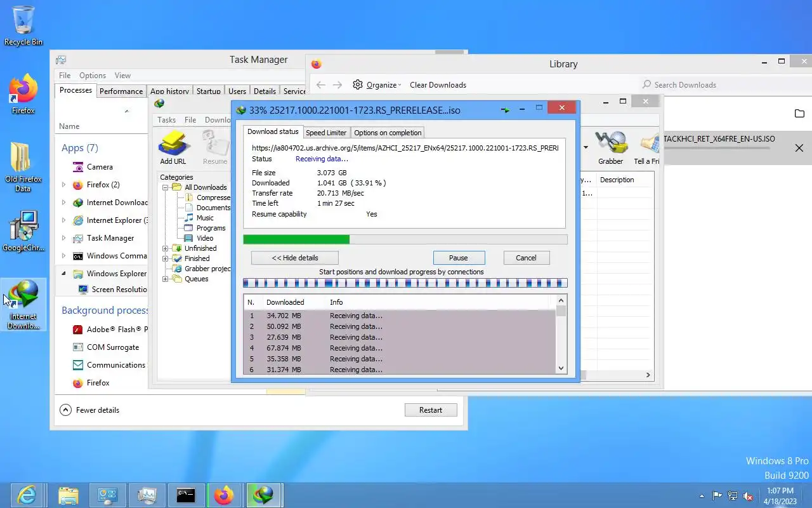The height and width of the screenshot is (508, 812).
Task: Cancel the ISO download with X in Library
Action: tap(799, 148)
